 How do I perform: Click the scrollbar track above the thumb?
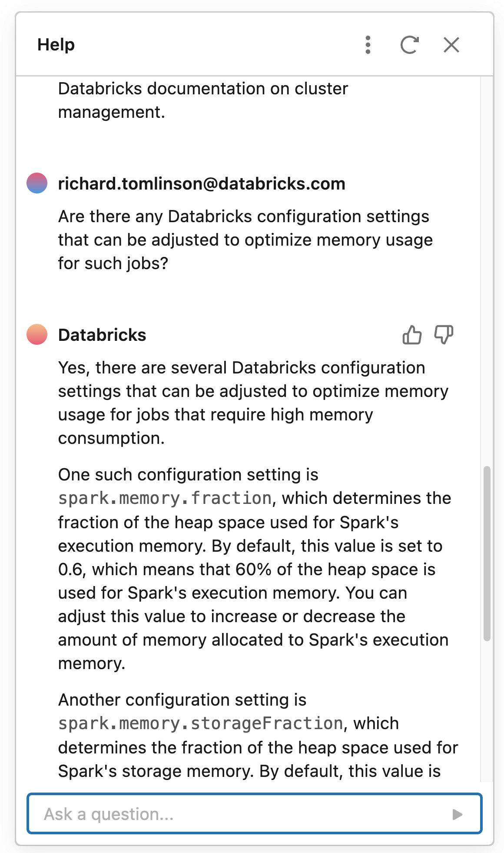click(x=487, y=261)
